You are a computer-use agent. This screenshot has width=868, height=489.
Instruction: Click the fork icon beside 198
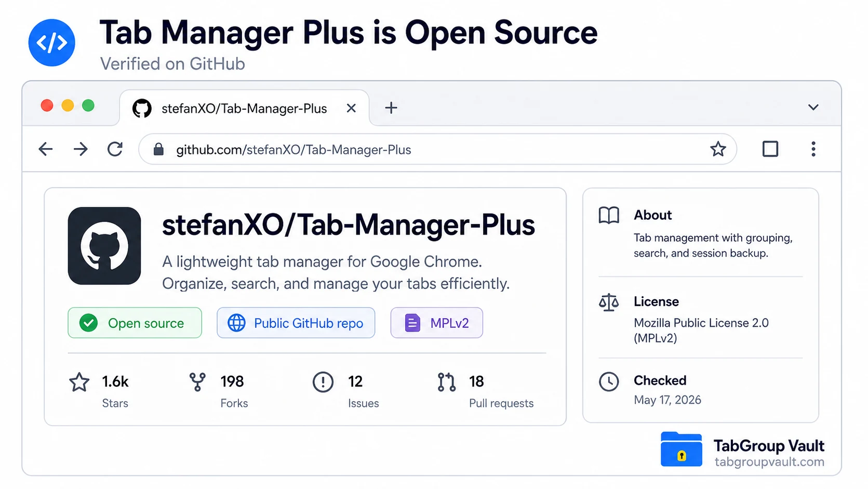click(x=197, y=382)
